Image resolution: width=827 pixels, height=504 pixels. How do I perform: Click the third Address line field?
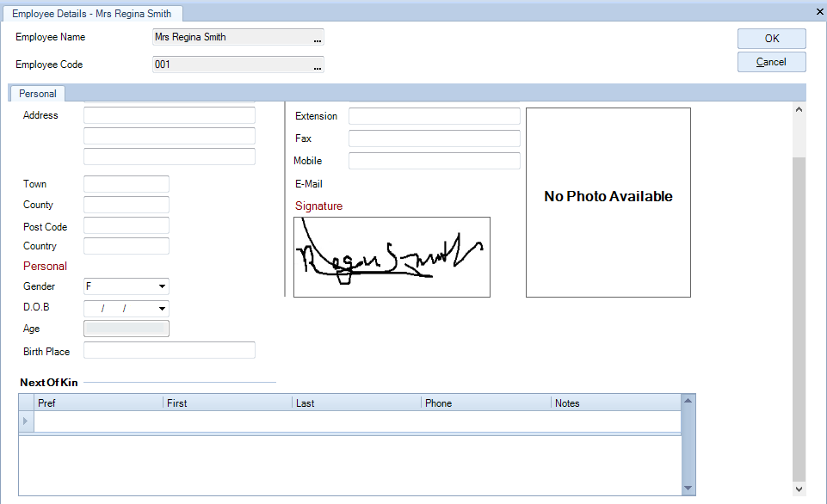(x=170, y=157)
